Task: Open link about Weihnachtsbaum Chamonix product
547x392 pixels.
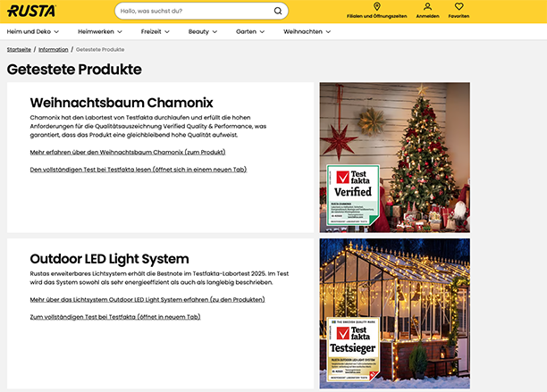Action: click(x=127, y=152)
